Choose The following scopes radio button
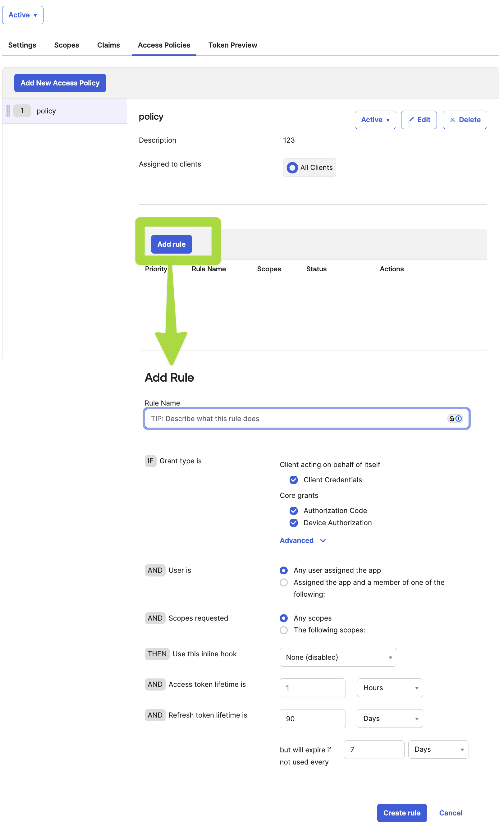The width and height of the screenshot is (504, 831). tap(284, 630)
